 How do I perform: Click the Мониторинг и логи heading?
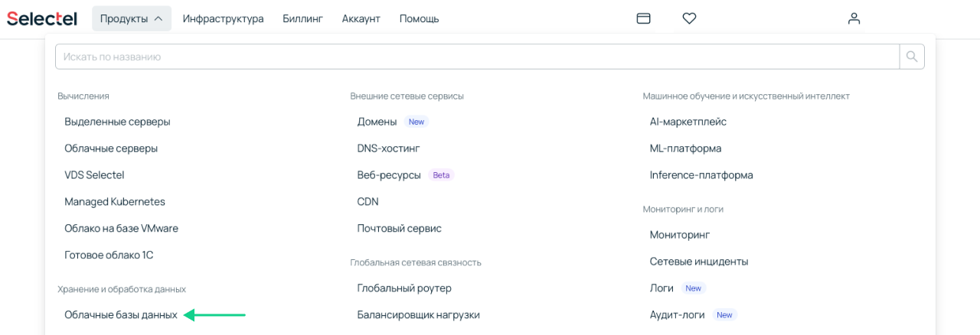683,209
